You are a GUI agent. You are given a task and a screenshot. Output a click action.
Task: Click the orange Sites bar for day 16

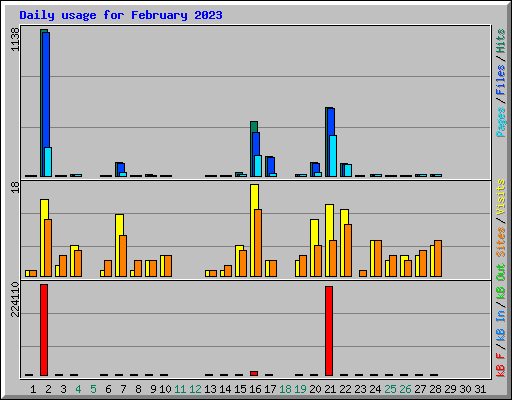click(x=258, y=243)
